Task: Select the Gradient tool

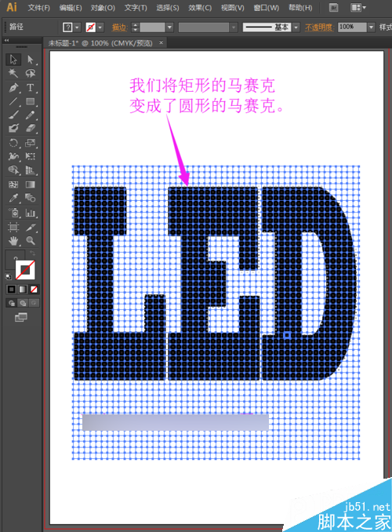Action: pyautogui.click(x=30, y=184)
